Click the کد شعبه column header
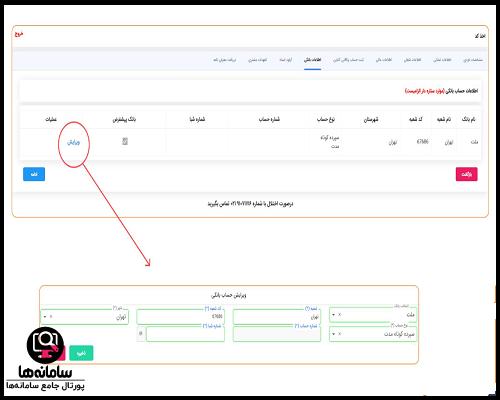 (x=416, y=119)
